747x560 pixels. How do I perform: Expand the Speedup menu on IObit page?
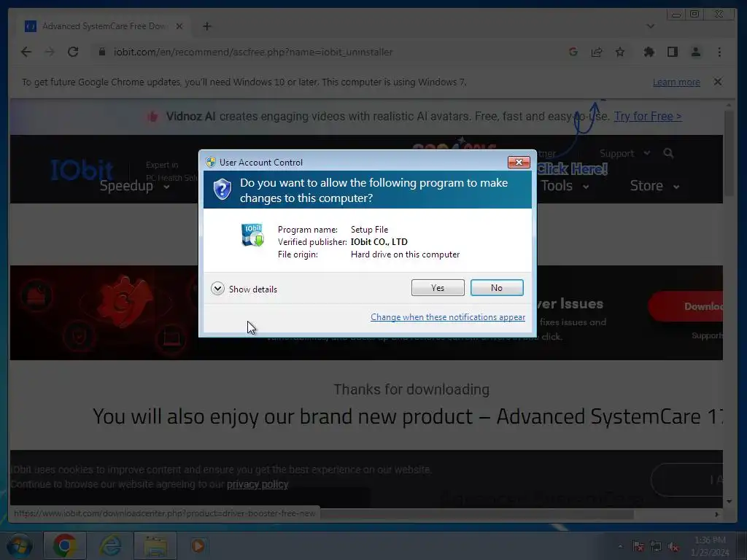click(x=134, y=186)
